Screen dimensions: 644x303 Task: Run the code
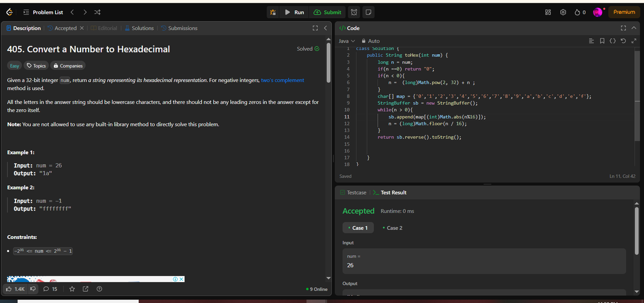(294, 12)
